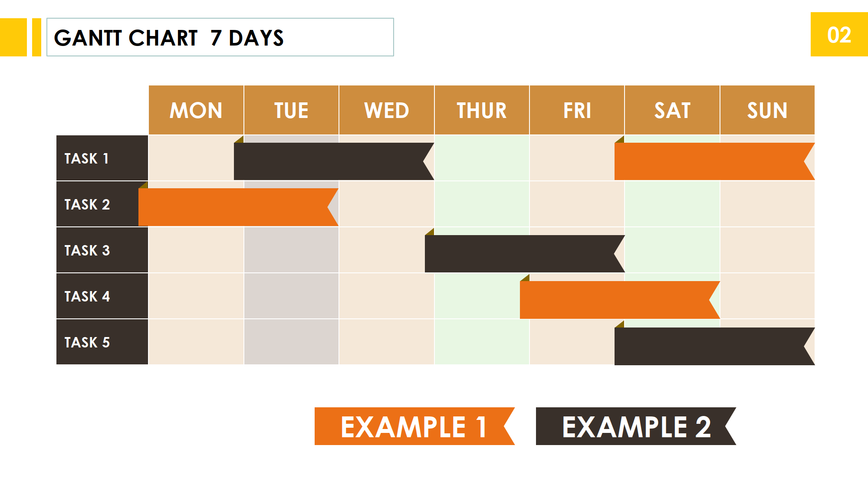868x488 pixels.
Task: Click the dark EXAMPLE 2 legend ribbon
Action: 636,426
